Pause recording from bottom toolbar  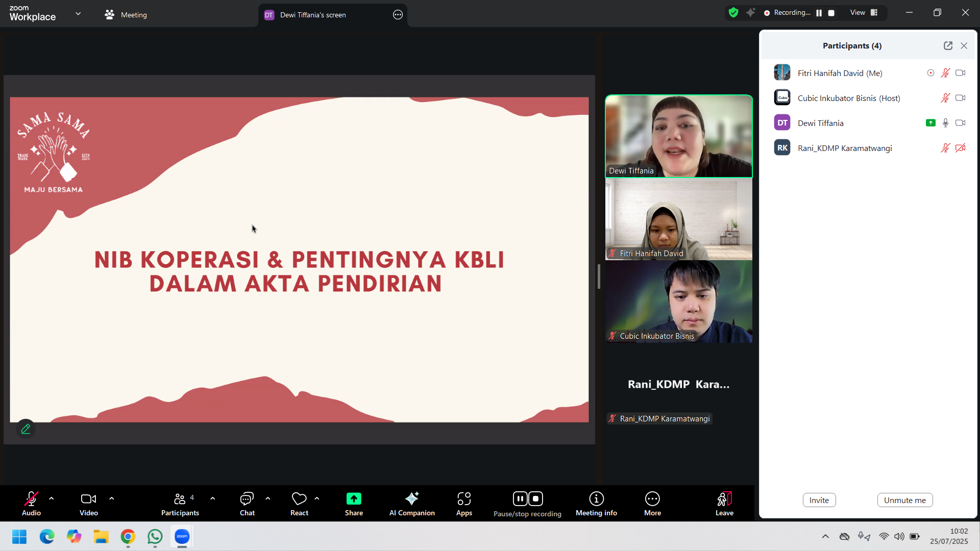pos(520,498)
